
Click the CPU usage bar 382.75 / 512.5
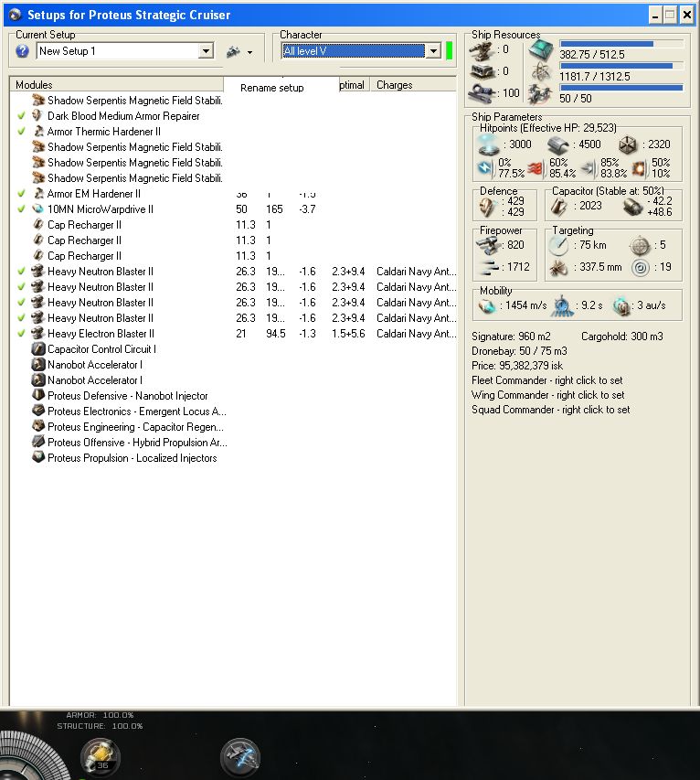621,44
